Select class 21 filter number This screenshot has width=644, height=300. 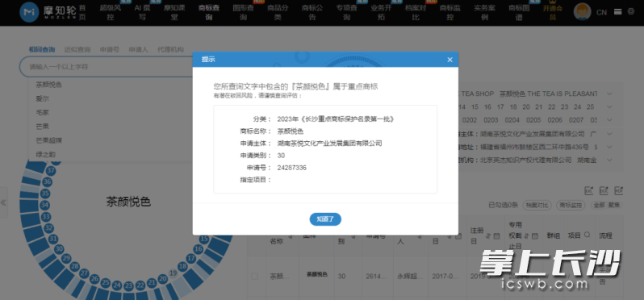(538, 107)
